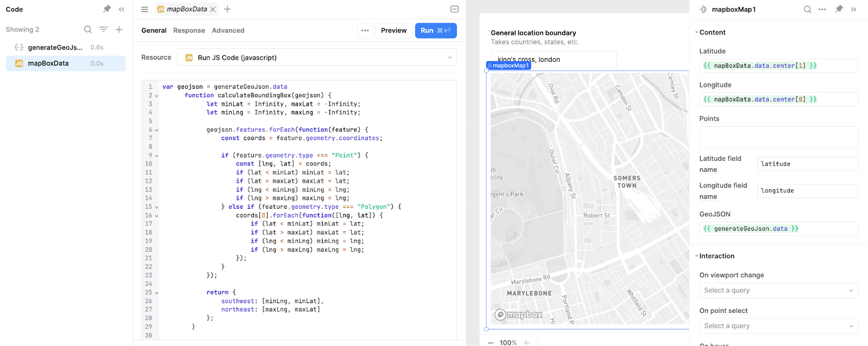Minimize the query editor pane
The image size is (868, 346).
pos(455,9)
